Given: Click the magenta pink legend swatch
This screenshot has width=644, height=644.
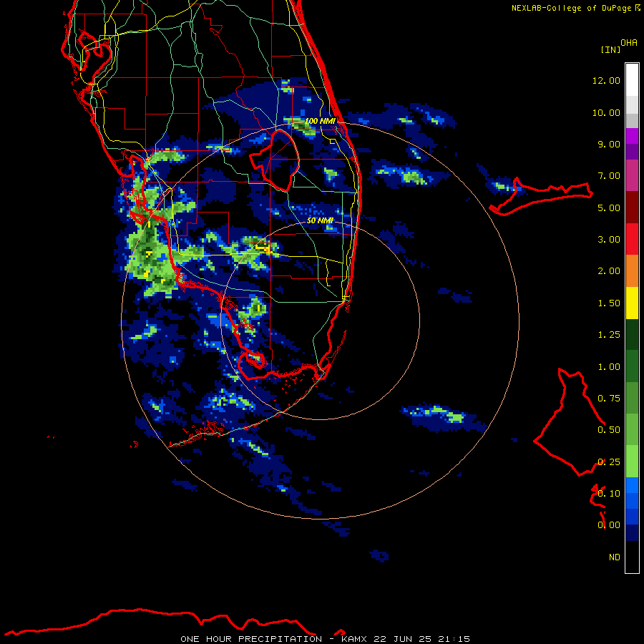Looking at the screenshot, I should pos(632,175).
